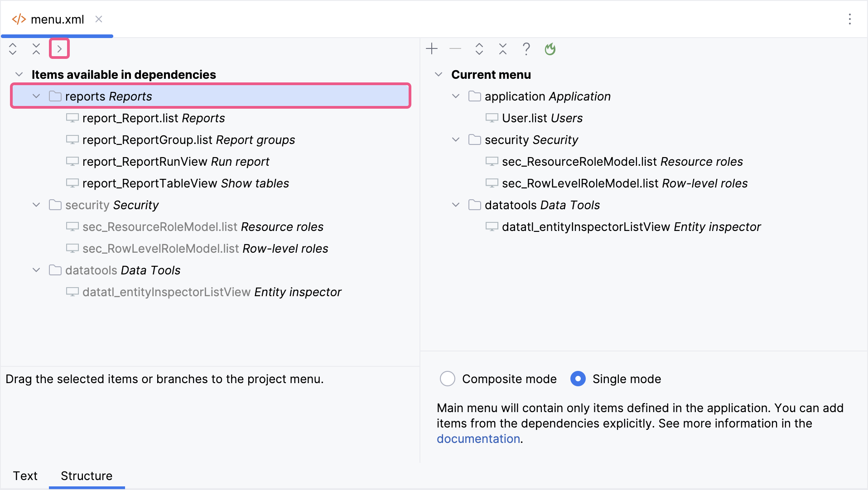Select the Composite mode radio button
Screen dimensions: 868x490
pos(448,379)
